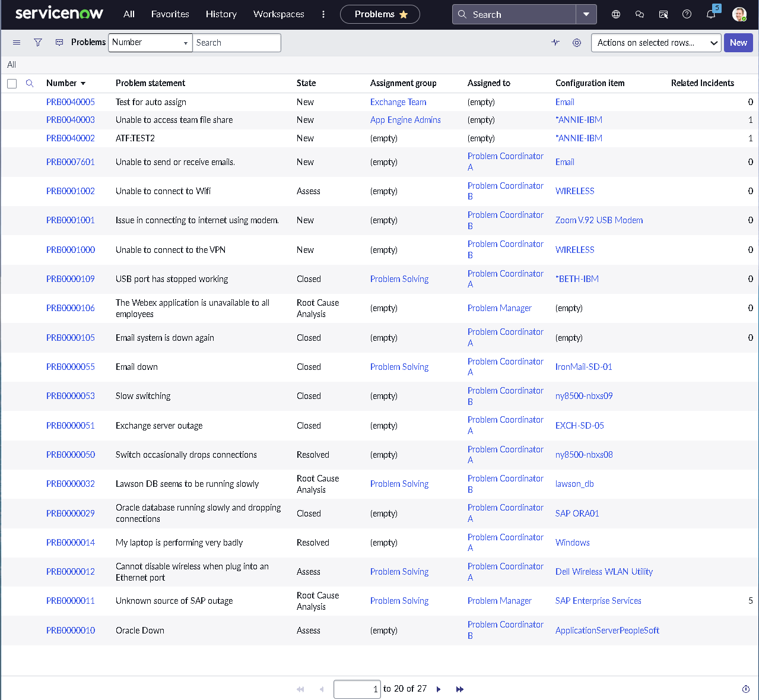Open the Actions on selected rows dropdown
The height and width of the screenshot is (700, 759).
click(x=656, y=42)
